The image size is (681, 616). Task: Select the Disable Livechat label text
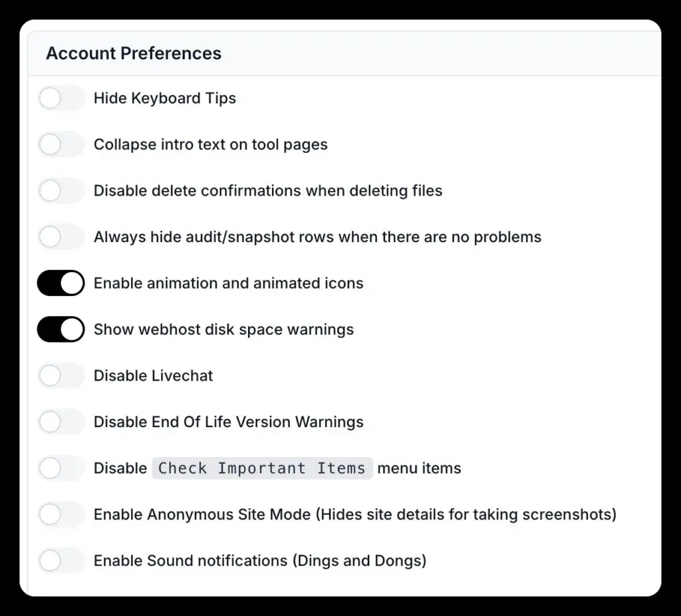point(152,375)
